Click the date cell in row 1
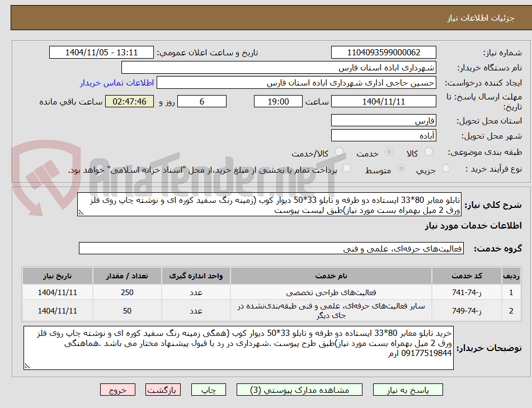Screen dimensions: 532x408 pyautogui.click(x=57, y=292)
